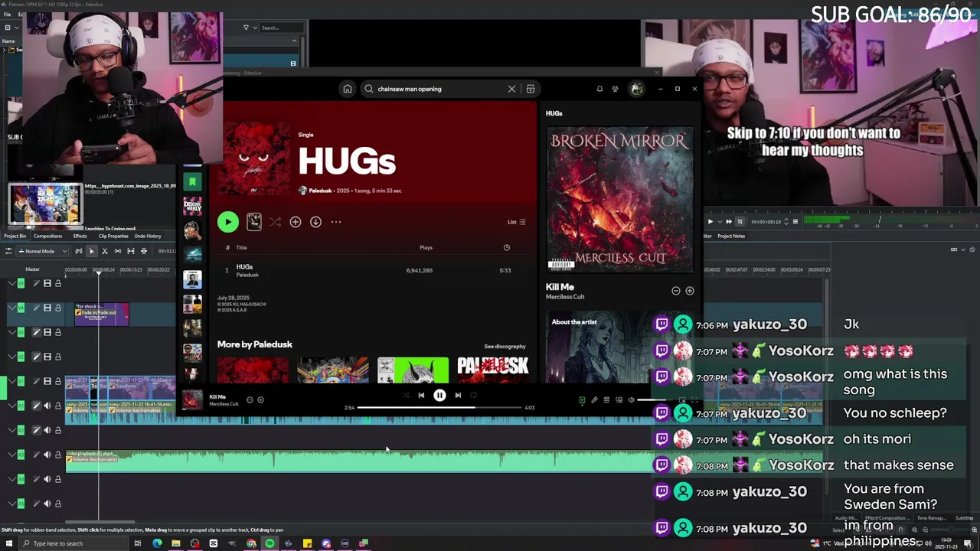The width and height of the screenshot is (980, 551).
Task: Select Kdenlive Spacer tool
Action: click(118, 251)
